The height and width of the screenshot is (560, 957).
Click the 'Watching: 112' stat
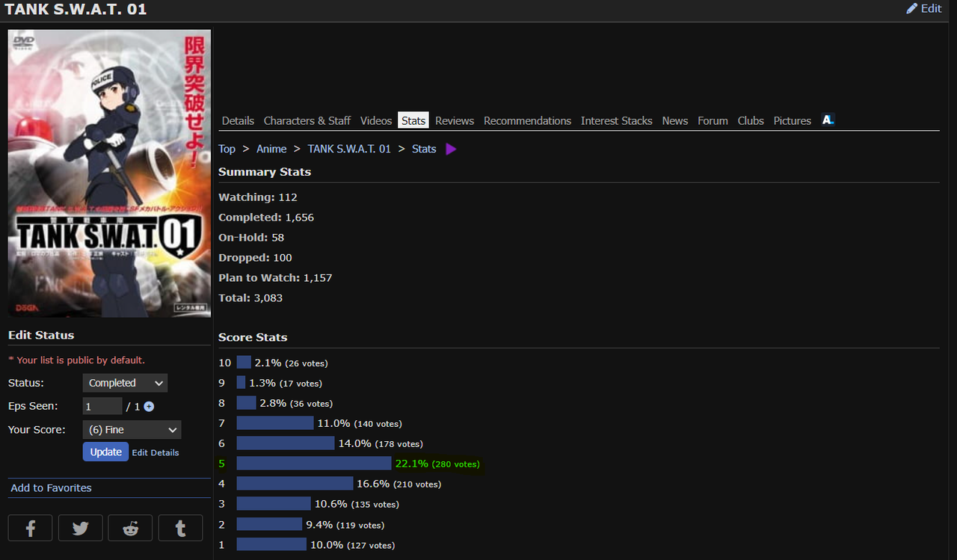[258, 197]
